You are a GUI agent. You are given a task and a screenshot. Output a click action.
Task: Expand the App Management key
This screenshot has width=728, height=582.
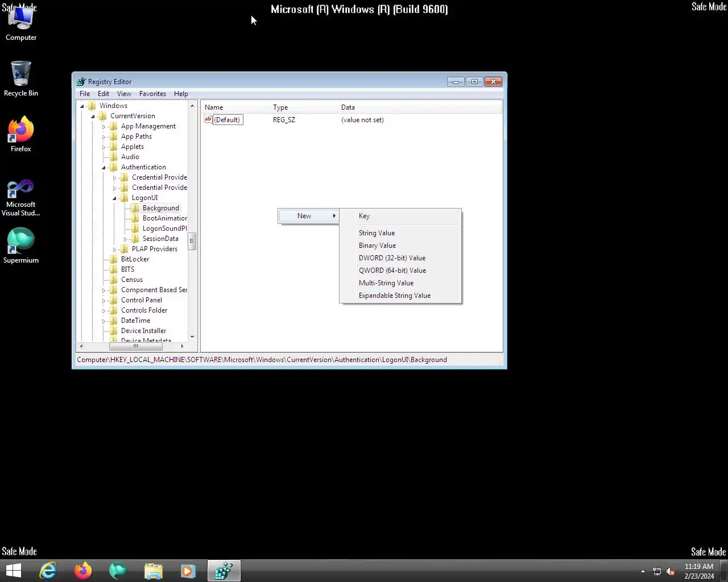click(x=104, y=127)
